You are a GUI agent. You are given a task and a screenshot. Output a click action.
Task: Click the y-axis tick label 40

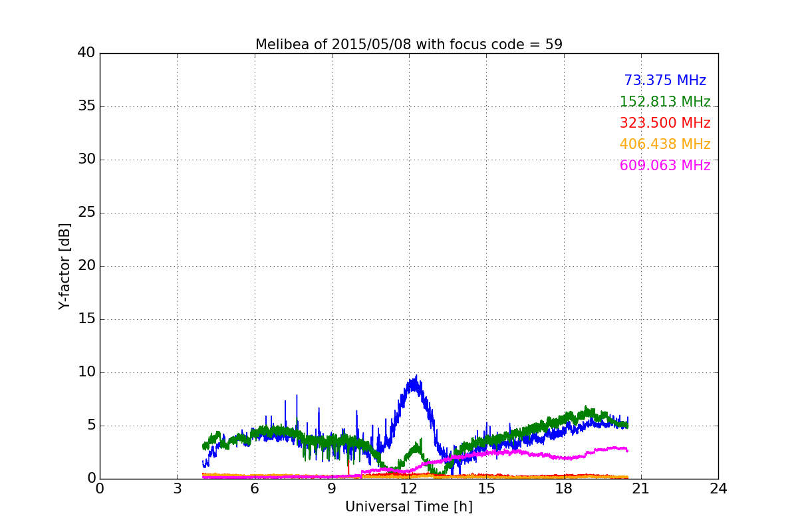click(86, 53)
